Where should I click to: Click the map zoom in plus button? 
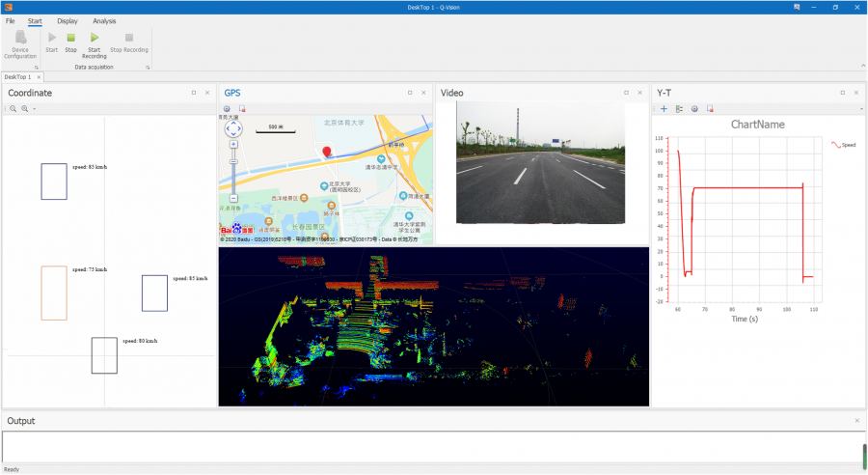(233, 144)
